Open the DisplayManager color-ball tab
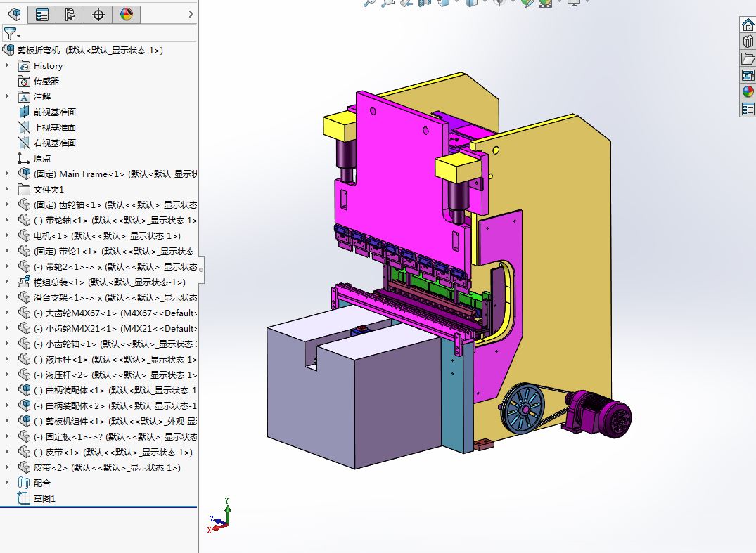This screenshot has height=553, width=756. (x=127, y=15)
